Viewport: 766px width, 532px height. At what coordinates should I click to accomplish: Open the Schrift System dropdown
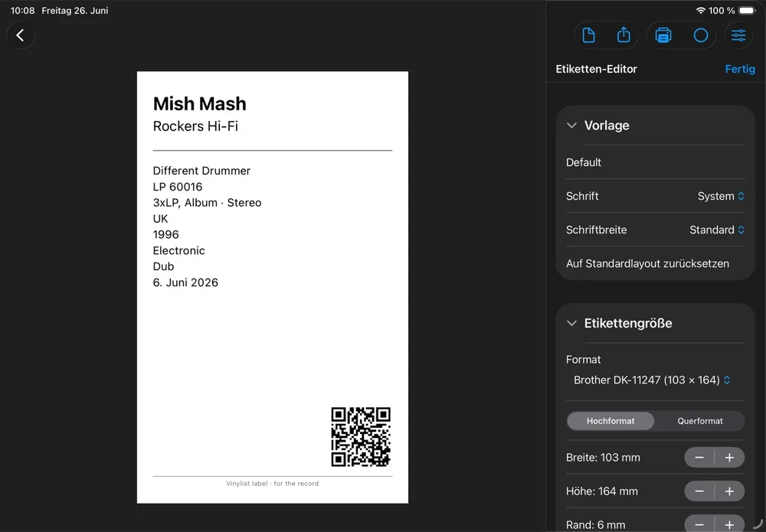tap(721, 196)
